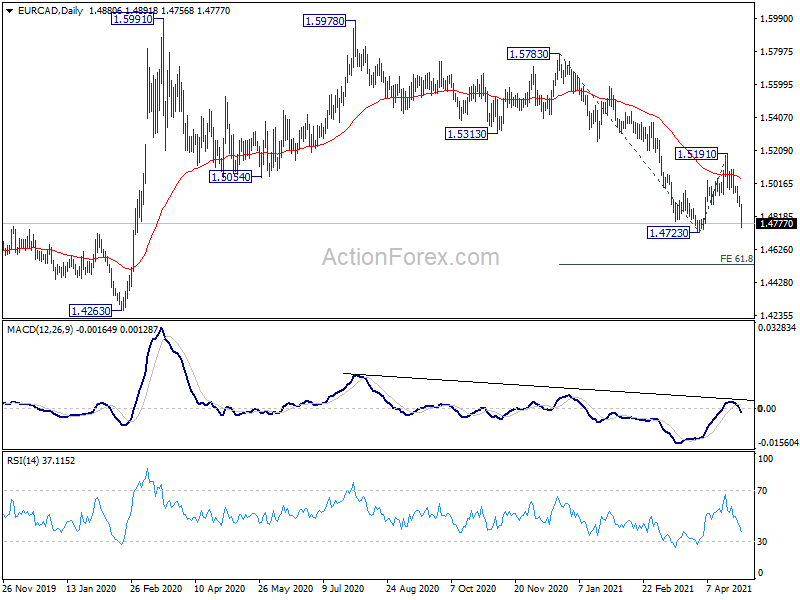Click the 1.44280 price axis value
The height and width of the screenshot is (600, 800).
[776, 282]
